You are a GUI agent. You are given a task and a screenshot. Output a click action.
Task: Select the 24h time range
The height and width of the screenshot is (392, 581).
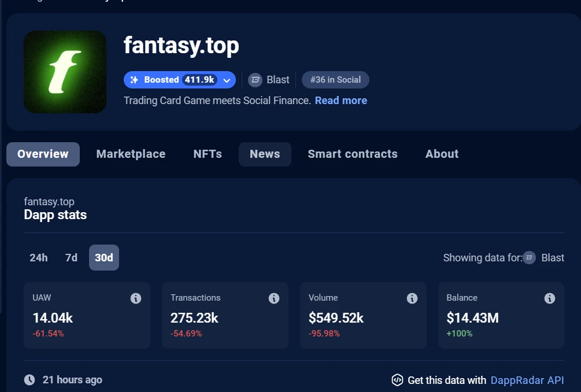point(39,258)
